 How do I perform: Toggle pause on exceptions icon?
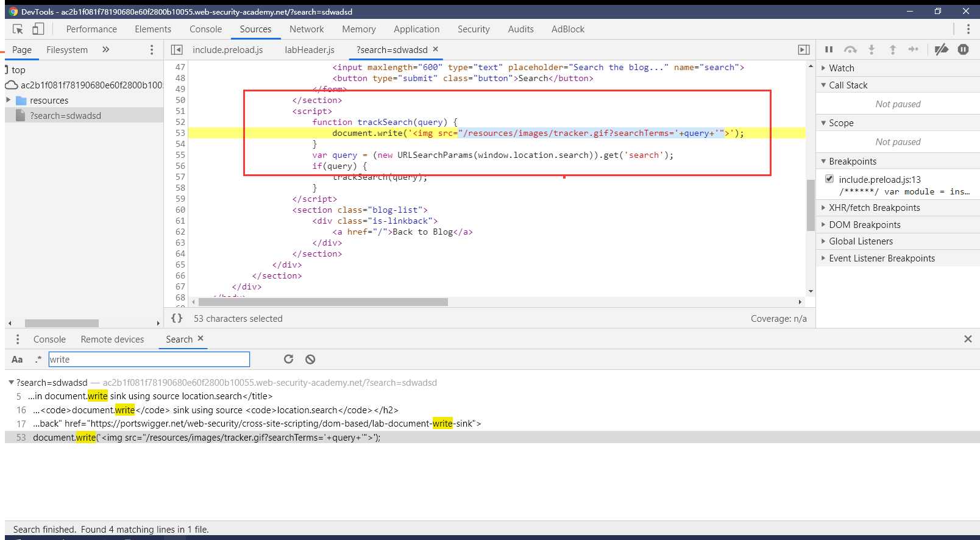[x=963, y=49]
